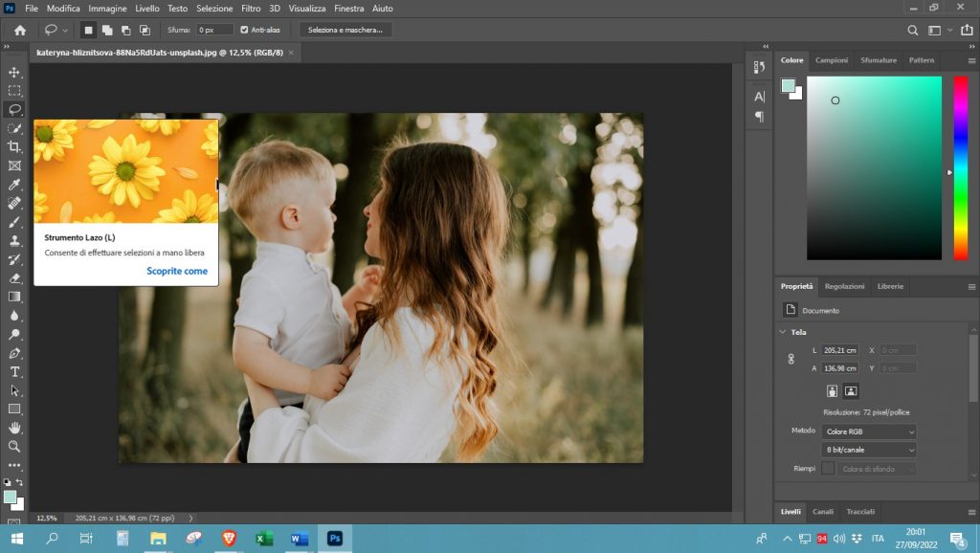Image resolution: width=980 pixels, height=553 pixels.
Task: Click the Seleziona e maschera button
Action: [x=345, y=30]
